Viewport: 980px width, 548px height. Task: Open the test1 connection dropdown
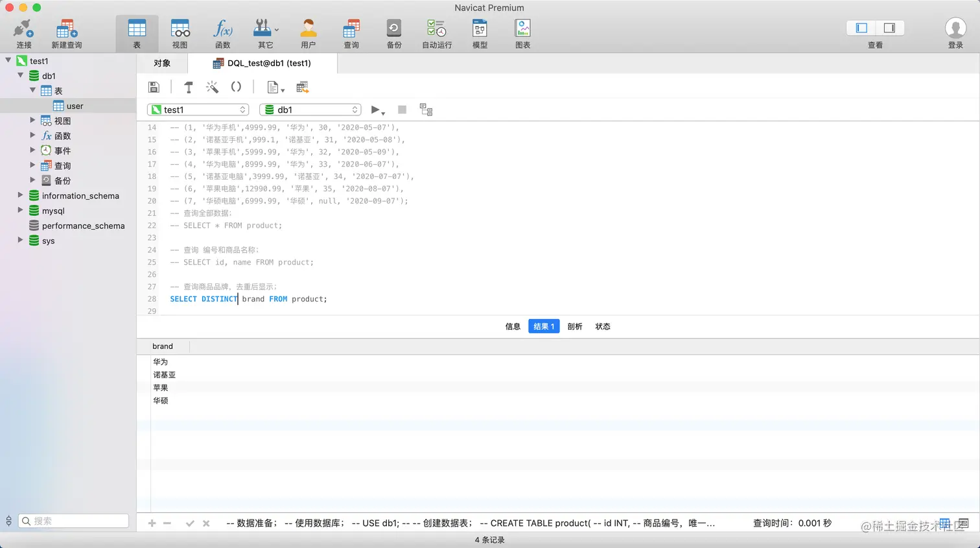[x=198, y=110]
